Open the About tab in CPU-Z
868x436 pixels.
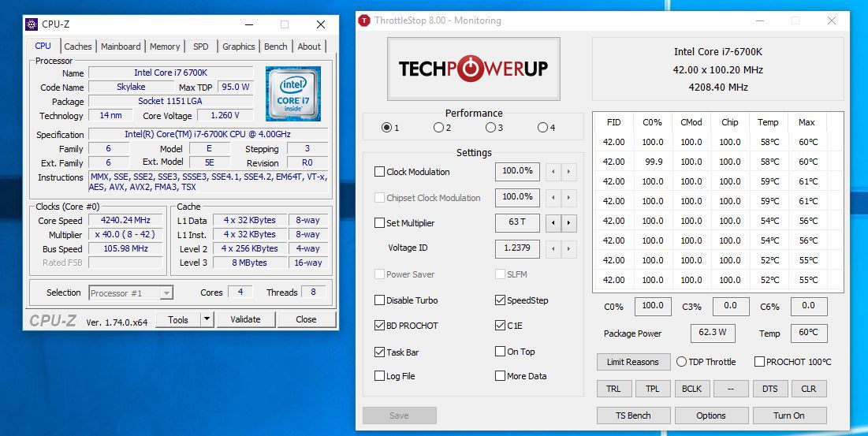(309, 47)
